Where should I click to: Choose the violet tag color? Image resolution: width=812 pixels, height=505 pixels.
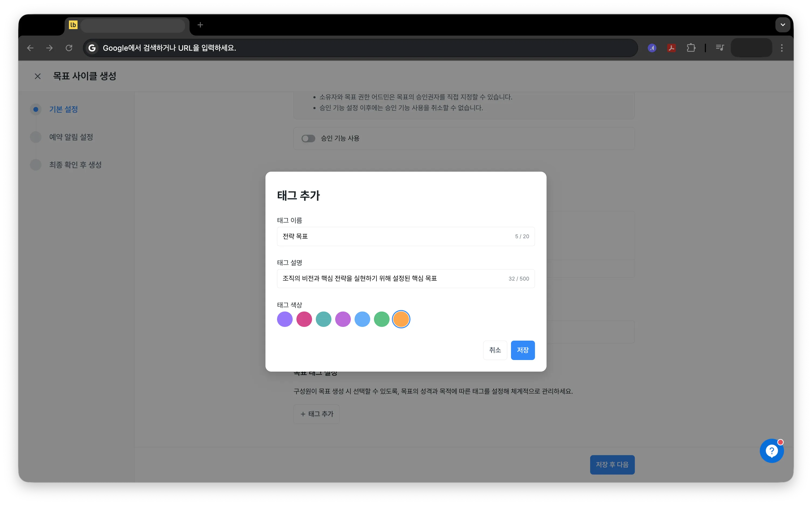point(285,319)
